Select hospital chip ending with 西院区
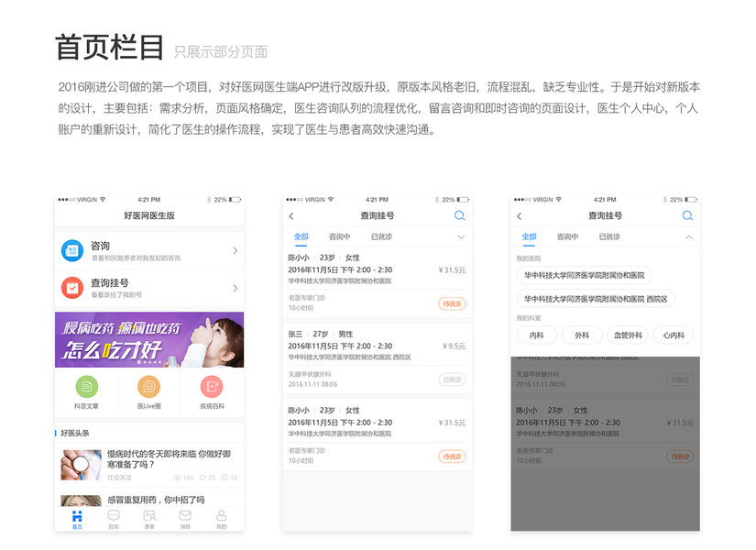This screenshot has width=756, height=550. point(596,299)
